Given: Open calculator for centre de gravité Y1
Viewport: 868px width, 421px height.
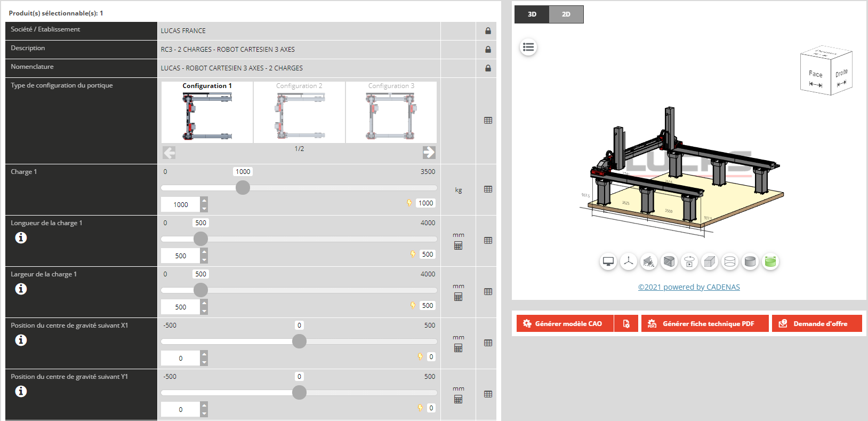Looking at the screenshot, I should [458, 400].
